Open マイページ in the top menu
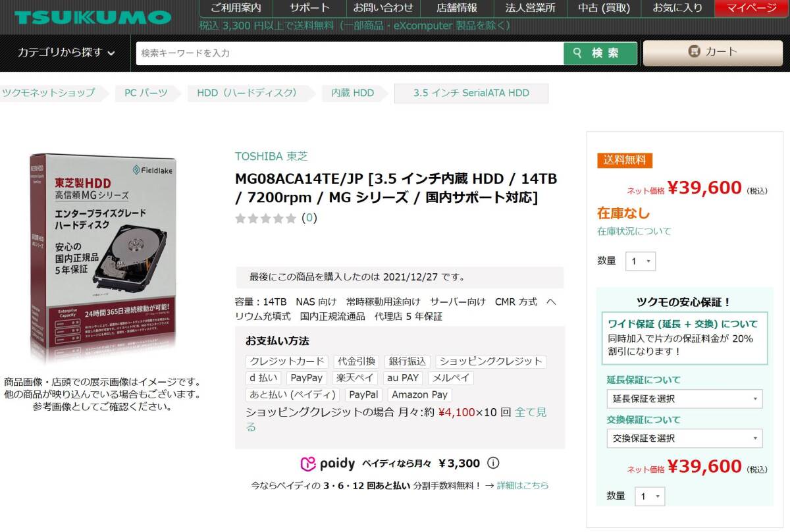This screenshot has height=532, width=790. point(752,9)
